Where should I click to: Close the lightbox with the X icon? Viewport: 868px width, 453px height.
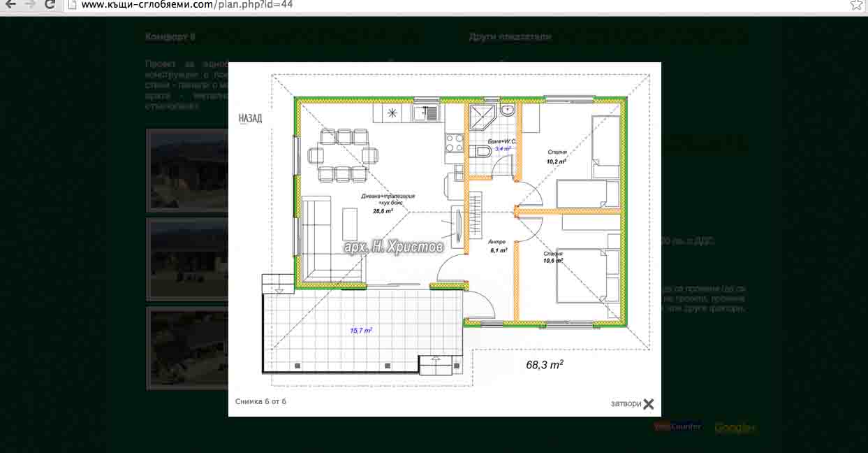(x=649, y=404)
